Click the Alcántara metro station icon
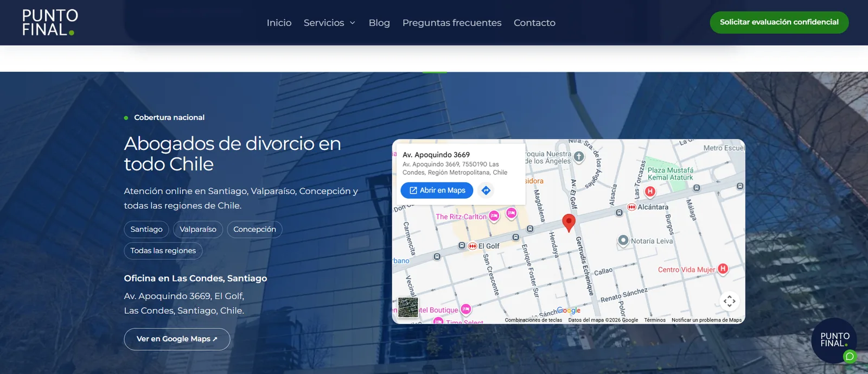Image resolution: width=868 pixels, height=374 pixels. point(631,207)
